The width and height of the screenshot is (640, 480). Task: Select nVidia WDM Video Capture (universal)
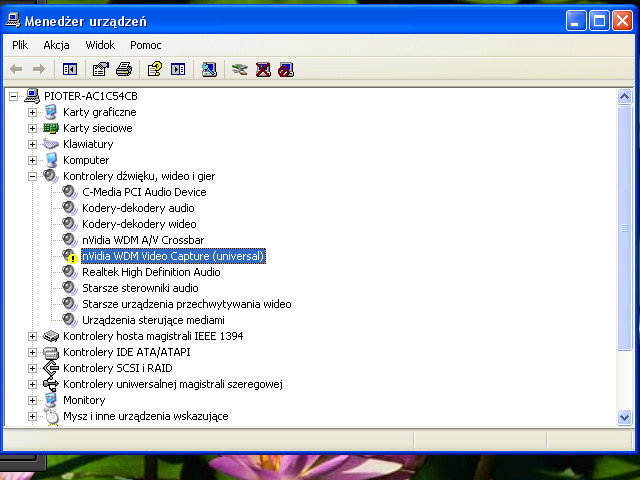tap(172, 256)
